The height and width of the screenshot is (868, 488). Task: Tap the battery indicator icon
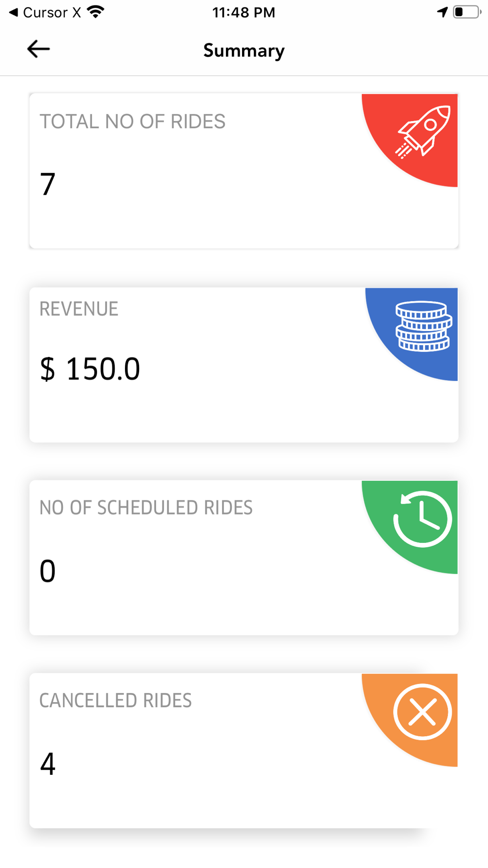(x=467, y=12)
